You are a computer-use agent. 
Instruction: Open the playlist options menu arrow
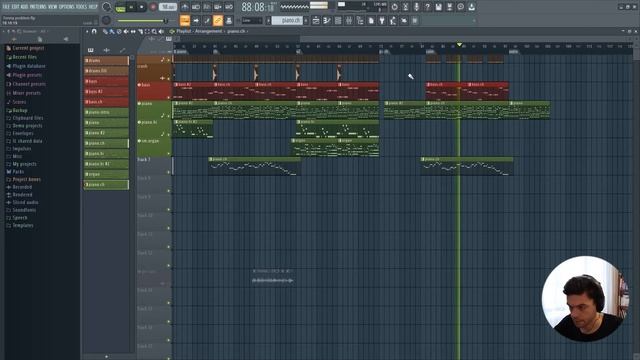(87, 31)
